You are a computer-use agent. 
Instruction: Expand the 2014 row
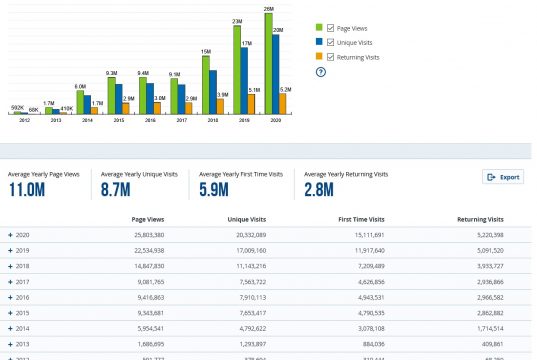tap(10, 328)
